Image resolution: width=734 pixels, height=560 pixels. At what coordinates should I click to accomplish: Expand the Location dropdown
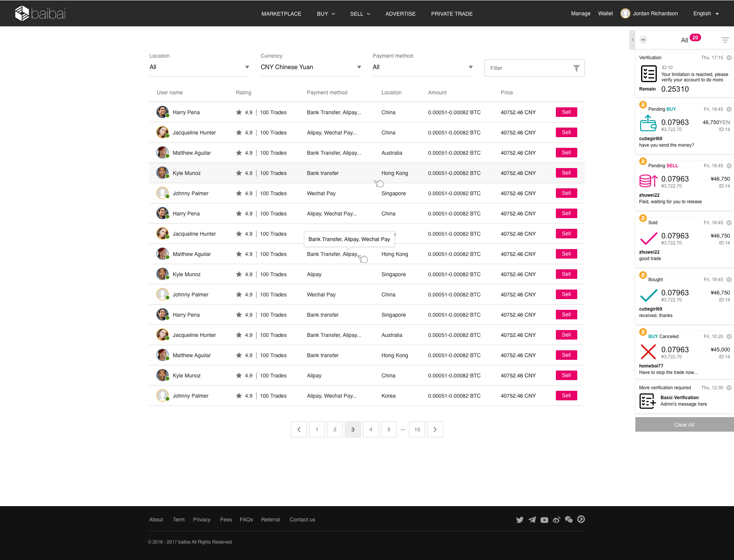coord(199,67)
